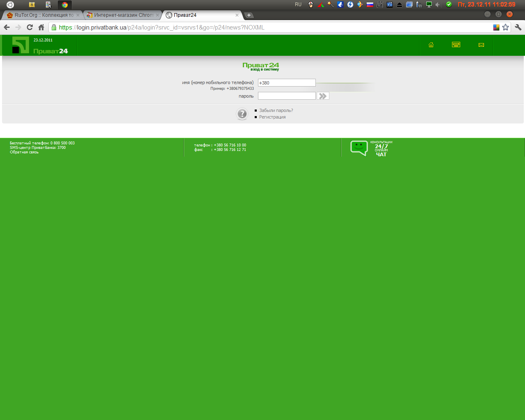Close the Приват24 tab
This screenshot has width=525, height=420.
(237, 15)
